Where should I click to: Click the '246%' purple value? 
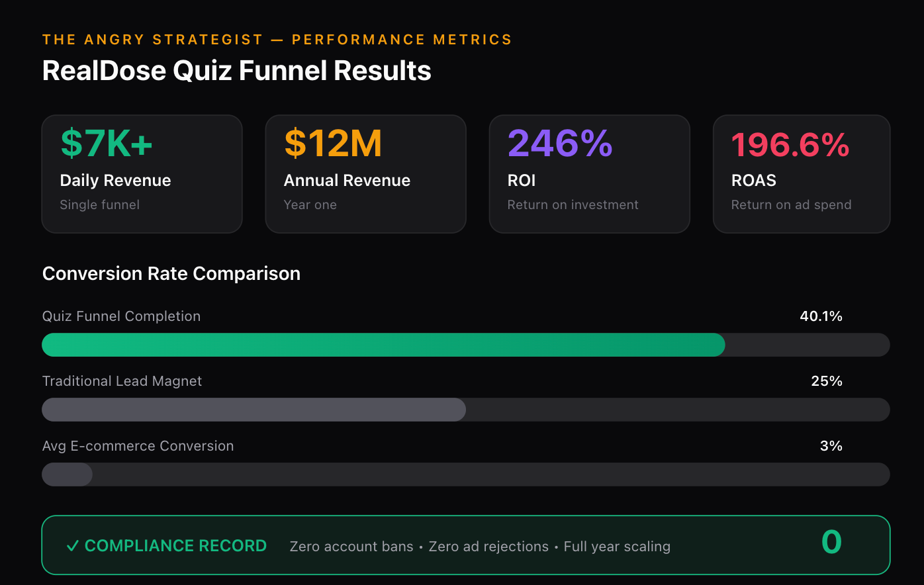click(560, 144)
